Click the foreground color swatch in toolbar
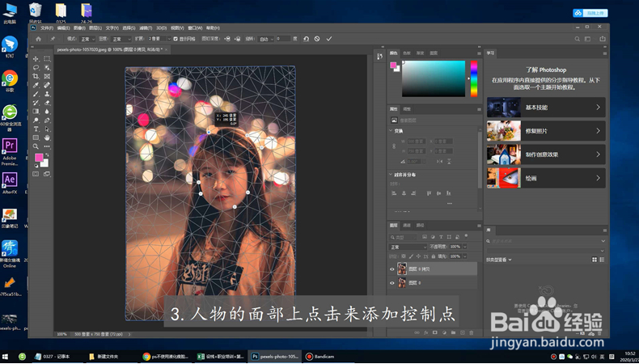The width and height of the screenshot is (639, 364). (x=39, y=158)
